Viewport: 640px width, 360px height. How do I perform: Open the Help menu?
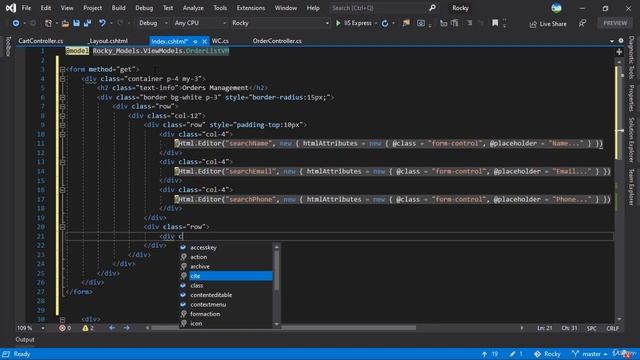coord(313,8)
